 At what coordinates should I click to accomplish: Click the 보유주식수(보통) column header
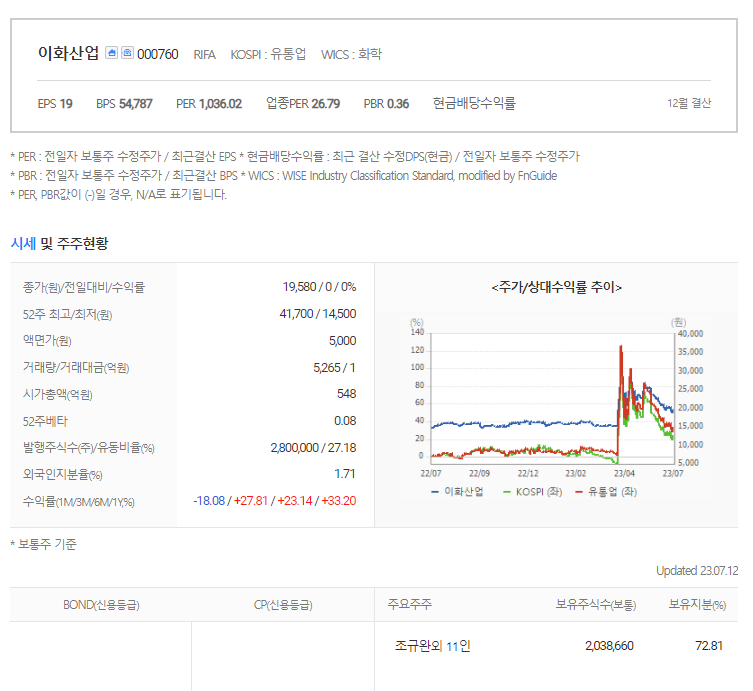point(595,605)
